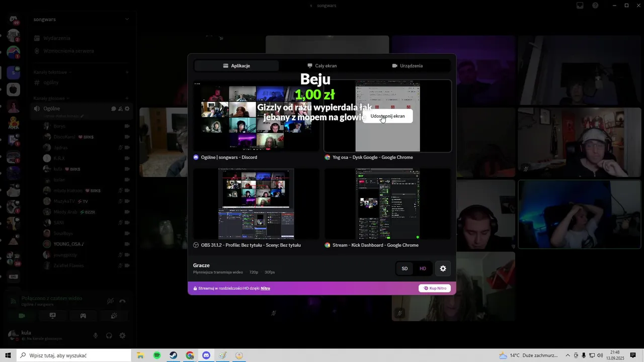
Task: Add a channel to Kanały głosowe
Action: tap(127, 99)
